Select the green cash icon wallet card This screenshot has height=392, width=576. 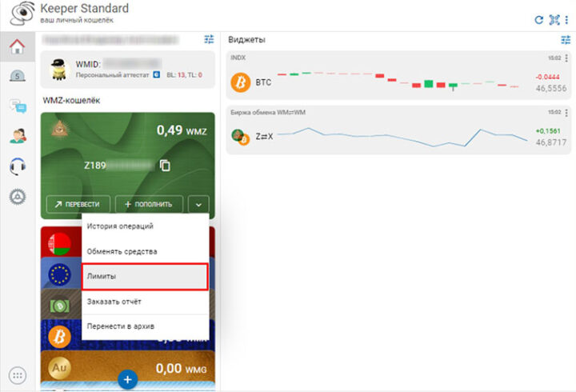[x=59, y=306]
